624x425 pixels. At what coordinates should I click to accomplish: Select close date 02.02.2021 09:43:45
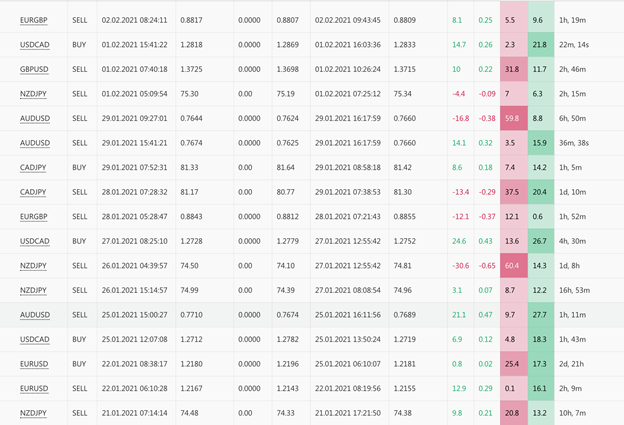tap(347, 20)
